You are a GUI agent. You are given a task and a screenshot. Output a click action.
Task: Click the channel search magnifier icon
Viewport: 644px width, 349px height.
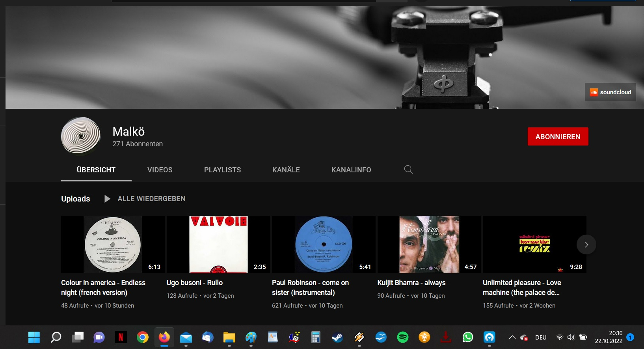[408, 170]
